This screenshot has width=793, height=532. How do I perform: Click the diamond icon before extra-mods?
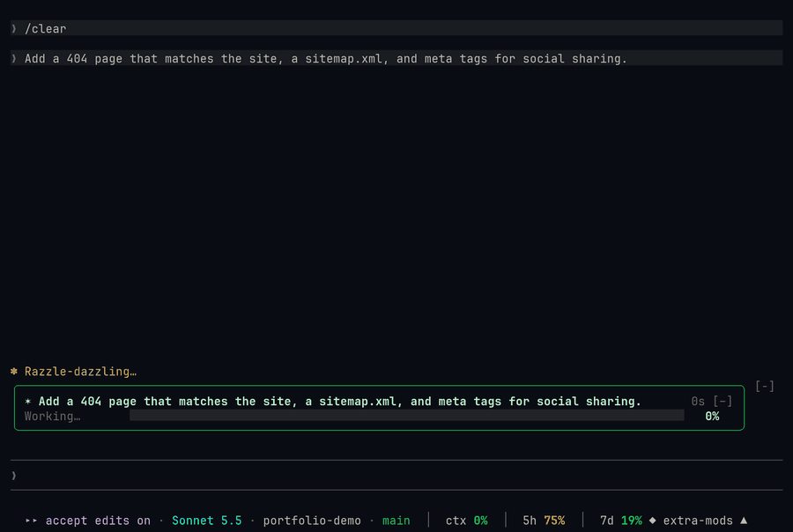pyautogui.click(x=652, y=520)
